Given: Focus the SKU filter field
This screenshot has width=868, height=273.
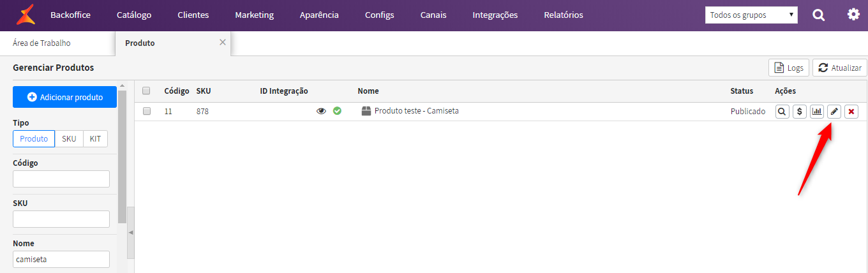Looking at the screenshot, I should pos(61,219).
